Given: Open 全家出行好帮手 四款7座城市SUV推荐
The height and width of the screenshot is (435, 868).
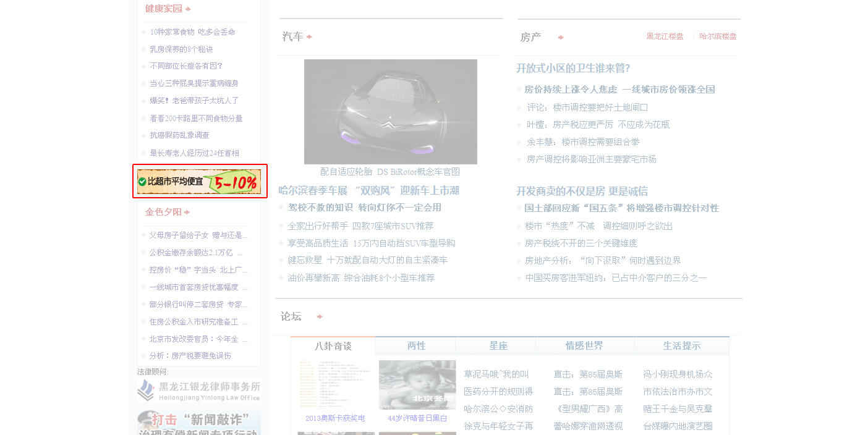Looking at the screenshot, I should point(360,226).
